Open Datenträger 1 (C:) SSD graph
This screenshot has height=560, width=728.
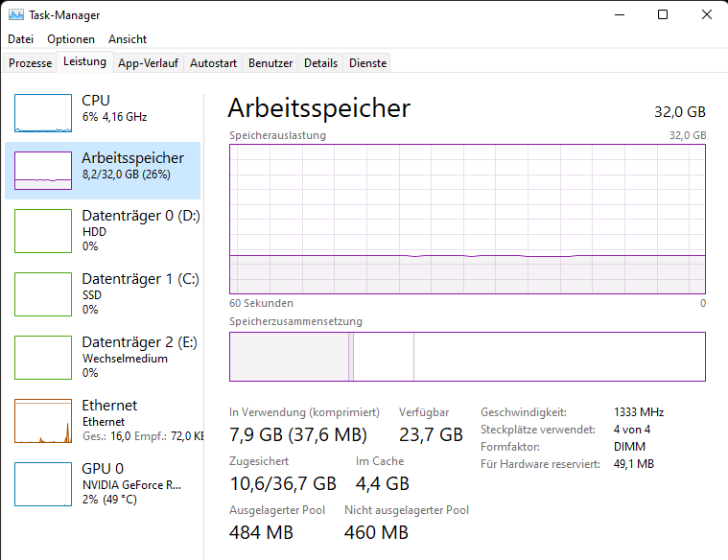click(x=43, y=294)
